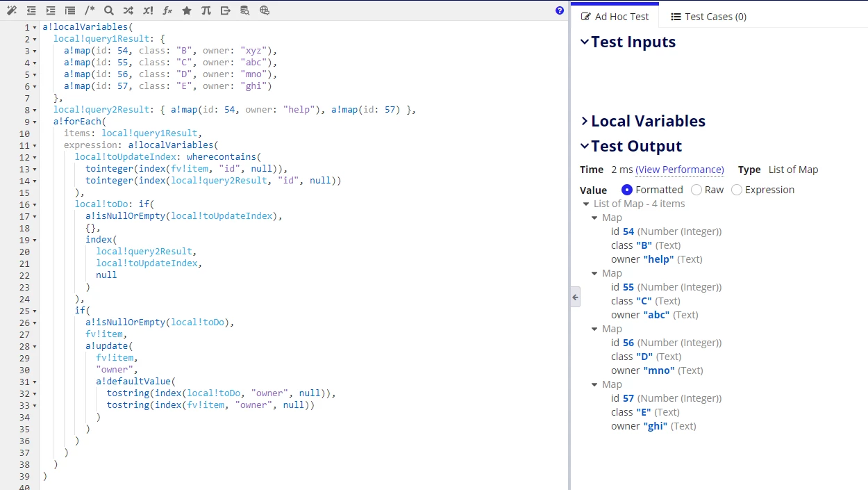Image resolution: width=868 pixels, height=490 pixels.
Task: Click the database search icon
Action: (x=245, y=10)
